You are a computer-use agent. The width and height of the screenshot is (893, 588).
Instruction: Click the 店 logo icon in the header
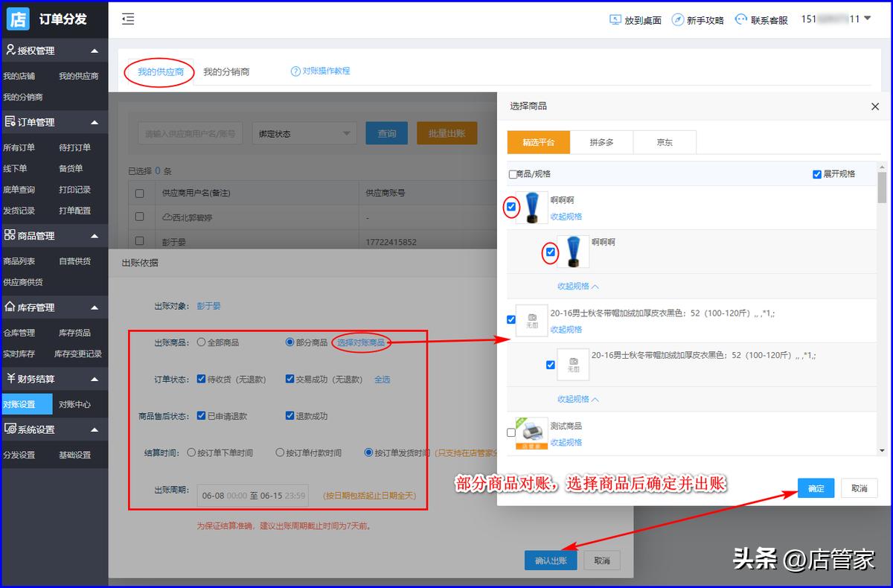pyautogui.click(x=20, y=19)
